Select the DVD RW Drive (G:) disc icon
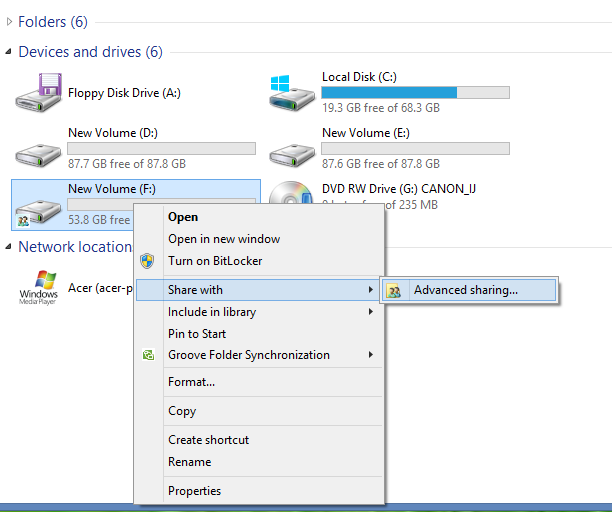 291,192
